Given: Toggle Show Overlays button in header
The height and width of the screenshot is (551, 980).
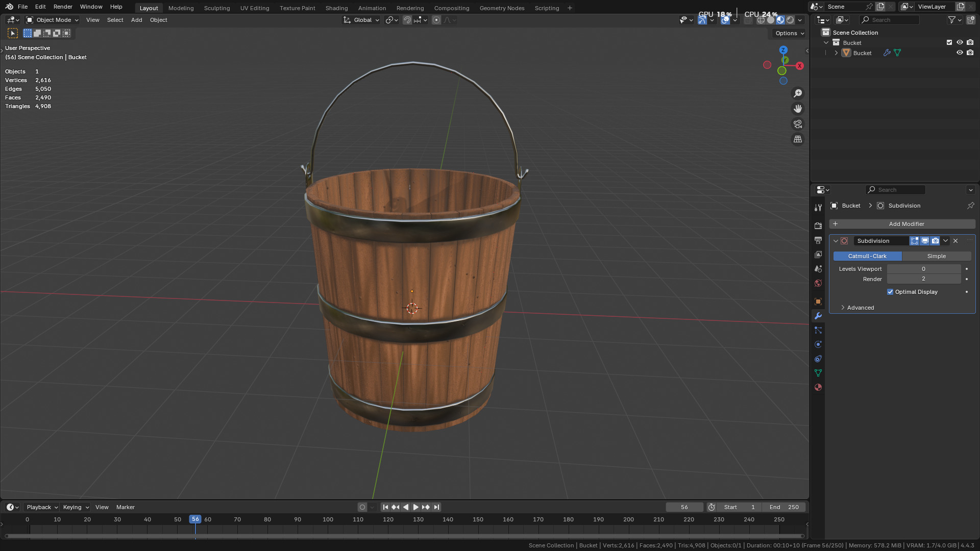Looking at the screenshot, I should (725, 20).
